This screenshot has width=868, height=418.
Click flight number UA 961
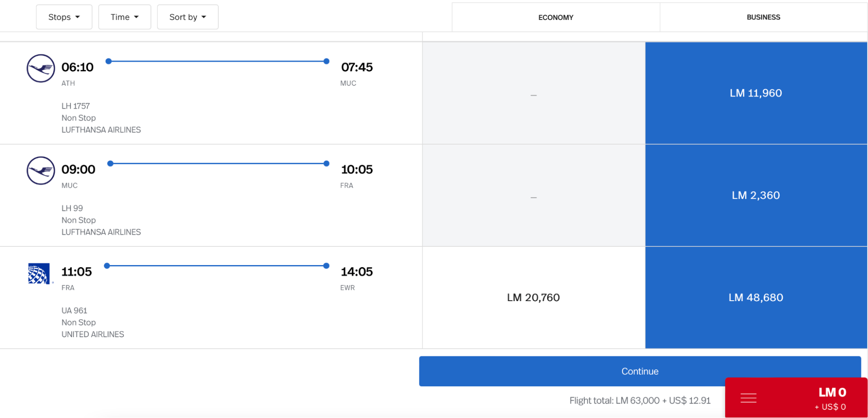(74, 311)
